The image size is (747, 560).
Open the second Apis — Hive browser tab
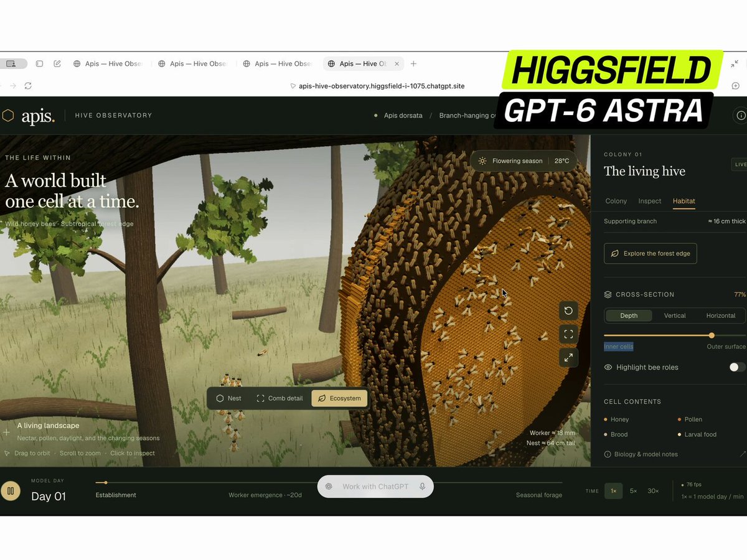[x=193, y=63]
